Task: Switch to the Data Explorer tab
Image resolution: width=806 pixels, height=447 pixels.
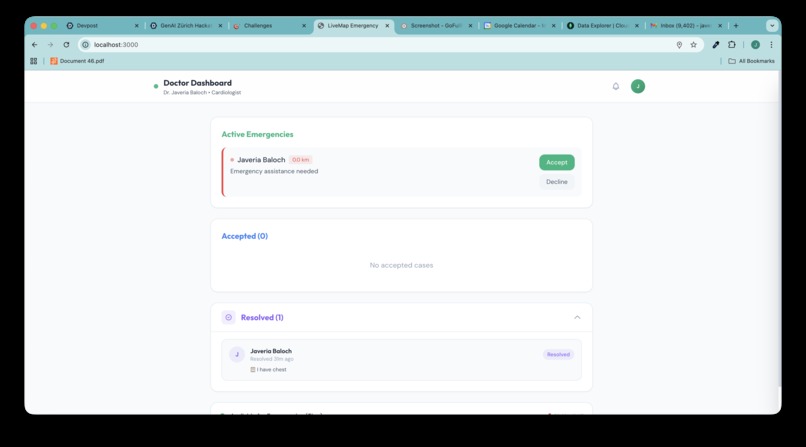Action: pos(601,26)
